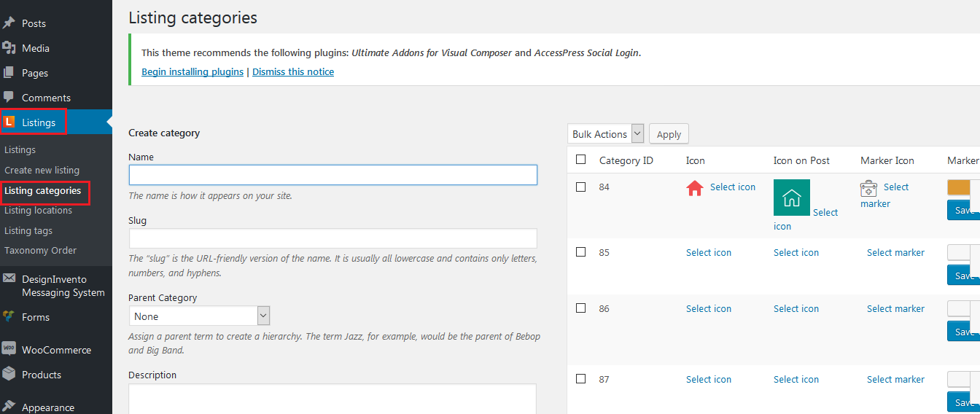The image size is (980, 414).
Task: Open the WooCommerce menu
Action: (x=56, y=350)
